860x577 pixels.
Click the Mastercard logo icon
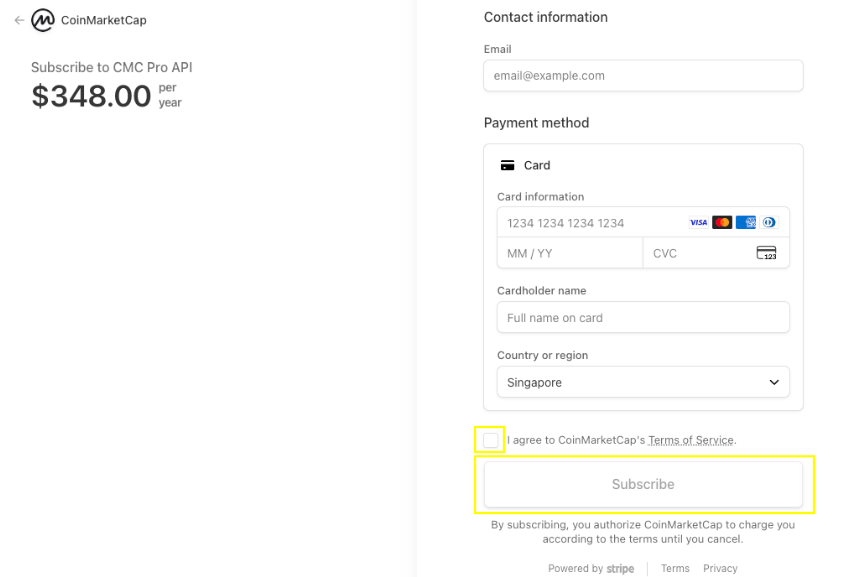722,222
